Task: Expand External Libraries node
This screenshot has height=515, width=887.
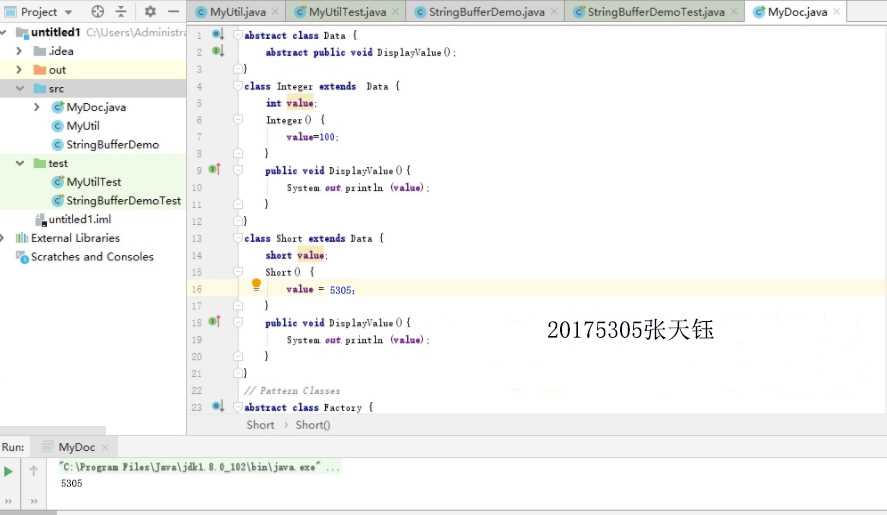Action: [3, 238]
